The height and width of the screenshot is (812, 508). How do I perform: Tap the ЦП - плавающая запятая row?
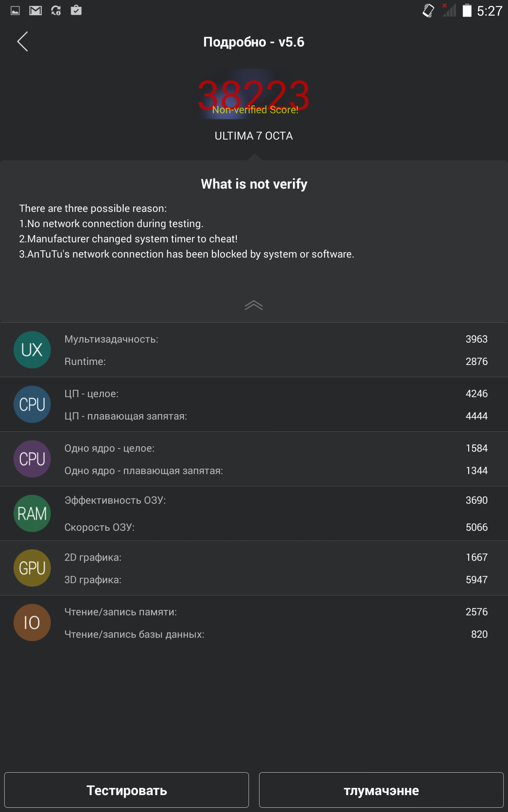tap(275, 416)
